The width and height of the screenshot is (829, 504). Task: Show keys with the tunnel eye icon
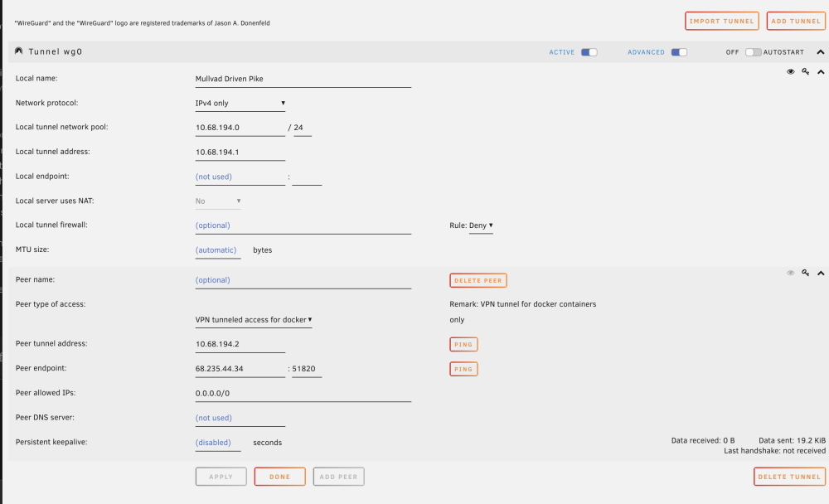coord(790,71)
